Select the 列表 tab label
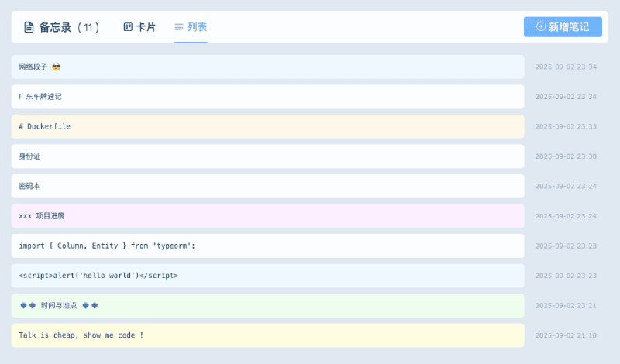This screenshot has width=620, height=364. (197, 27)
